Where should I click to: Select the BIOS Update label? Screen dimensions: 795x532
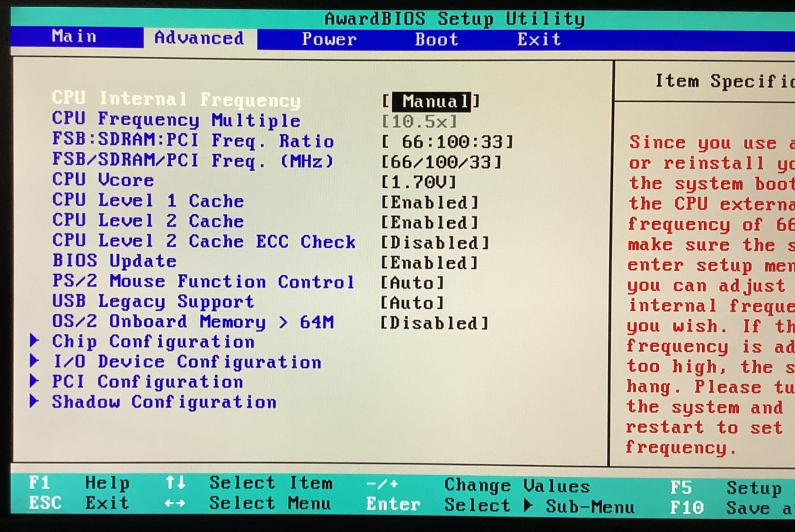(114, 261)
